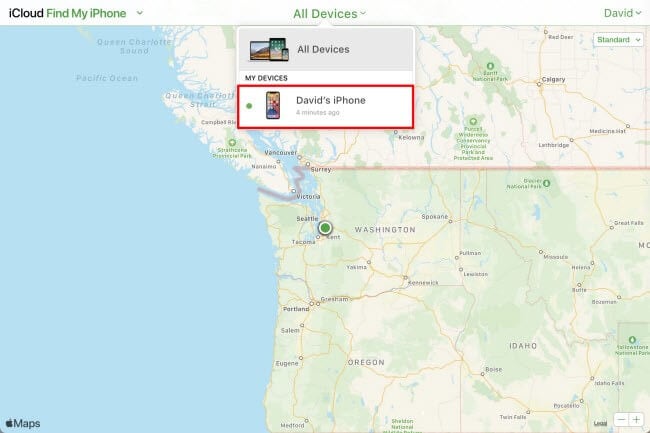Click the All Devices group devices icon
This screenshot has width=650, height=433.
pos(269,49)
